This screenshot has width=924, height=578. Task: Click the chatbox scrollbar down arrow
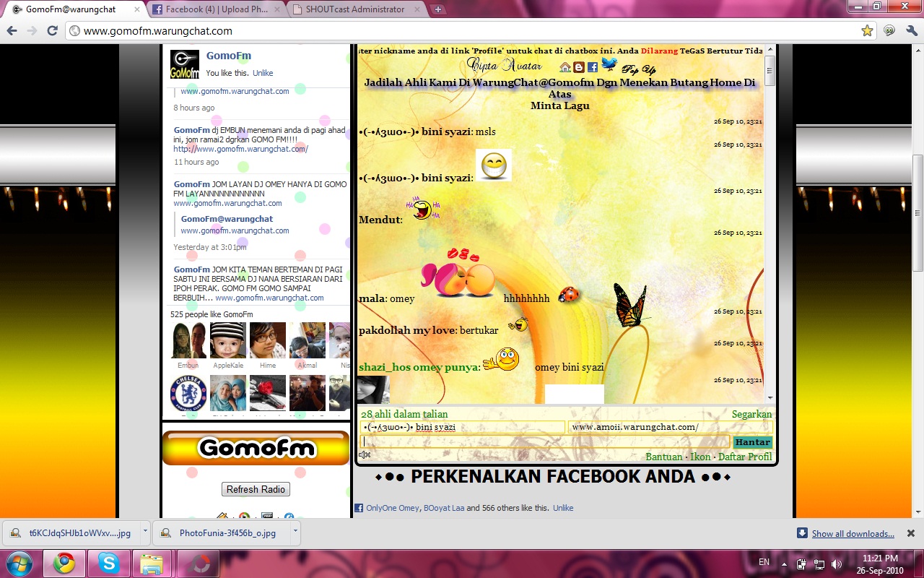point(770,397)
